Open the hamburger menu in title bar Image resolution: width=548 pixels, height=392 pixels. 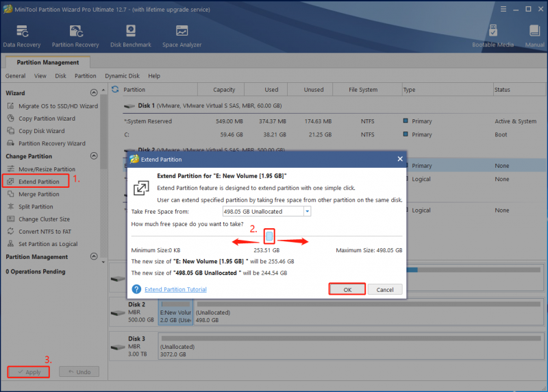tap(503, 9)
